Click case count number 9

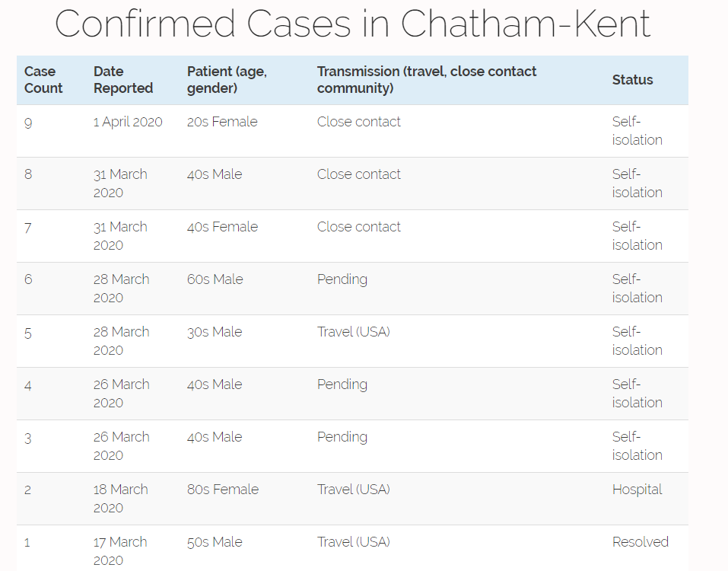(28, 122)
